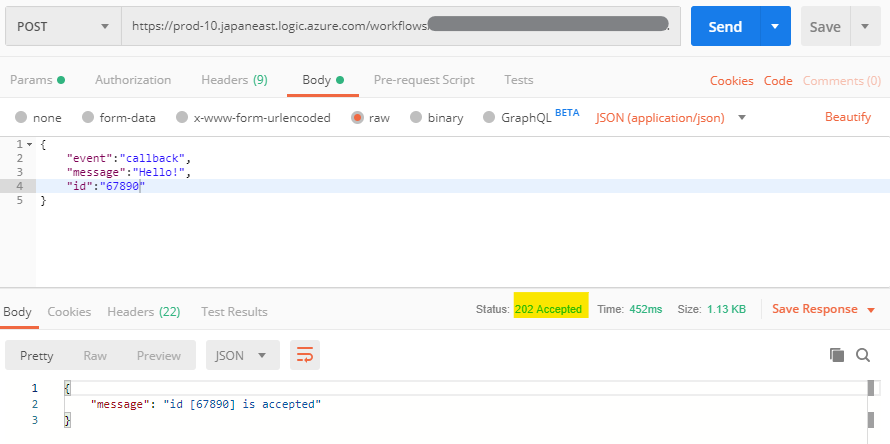The height and width of the screenshot is (444, 890).
Task: Open the response JSON format dropdown
Action: (x=243, y=355)
